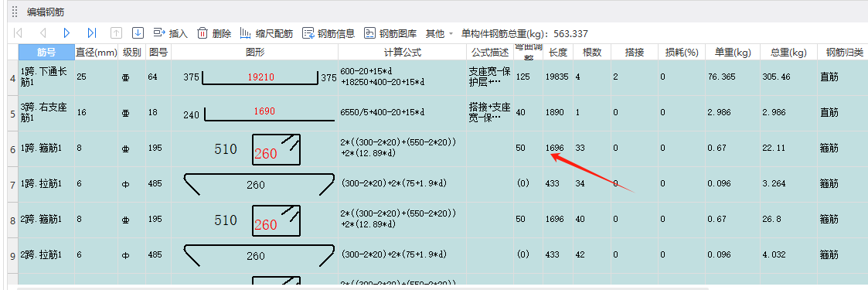Click figure number 18 cell

(158, 113)
